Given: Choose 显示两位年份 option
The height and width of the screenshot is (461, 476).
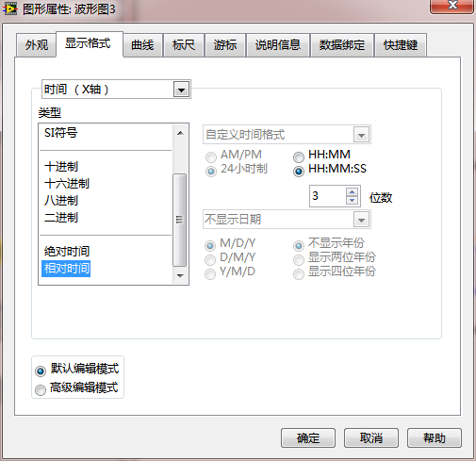Looking at the screenshot, I should coord(299,259).
